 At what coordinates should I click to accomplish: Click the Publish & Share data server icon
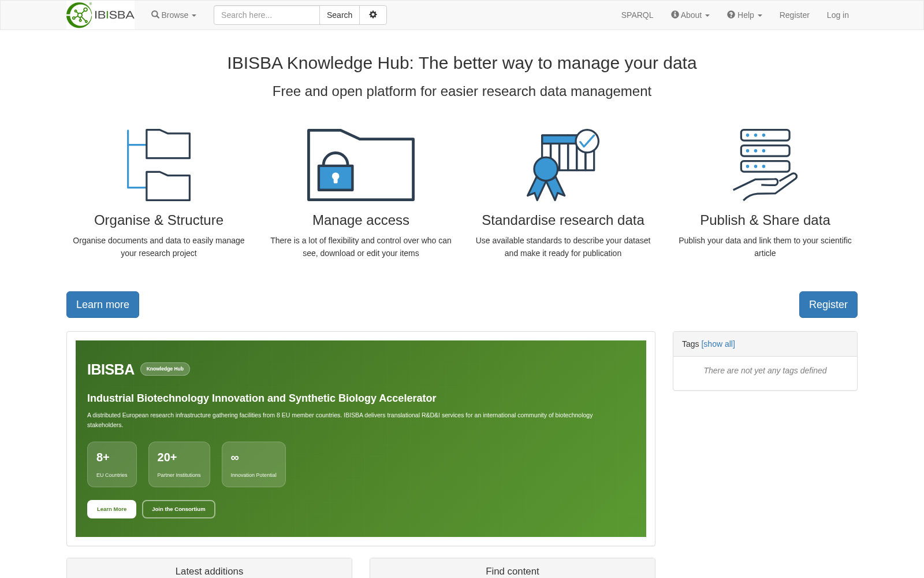point(765,165)
